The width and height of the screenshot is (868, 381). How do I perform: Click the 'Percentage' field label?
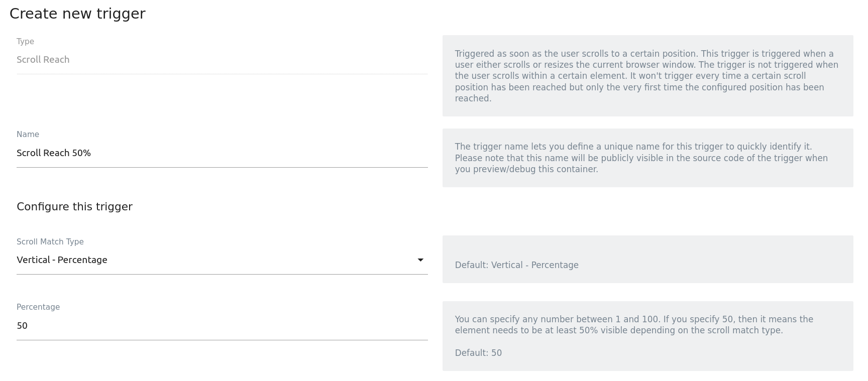click(x=38, y=307)
